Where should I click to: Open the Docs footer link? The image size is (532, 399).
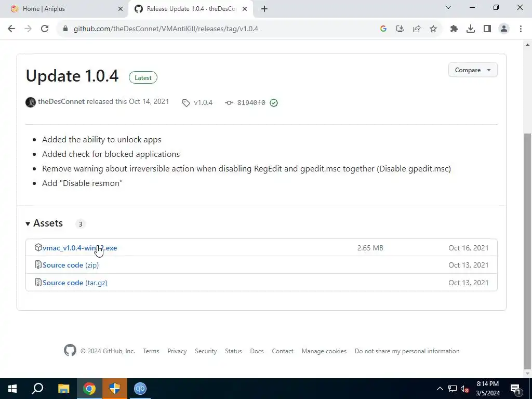point(257,351)
